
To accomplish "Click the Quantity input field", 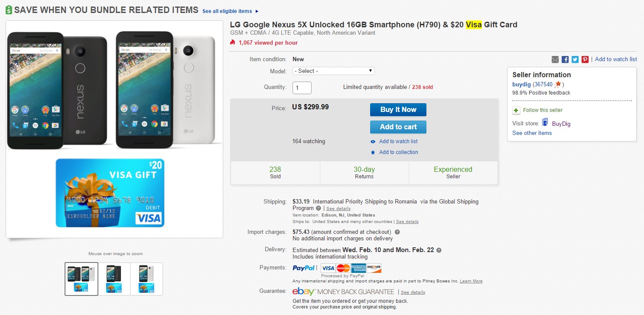I will coord(302,88).
